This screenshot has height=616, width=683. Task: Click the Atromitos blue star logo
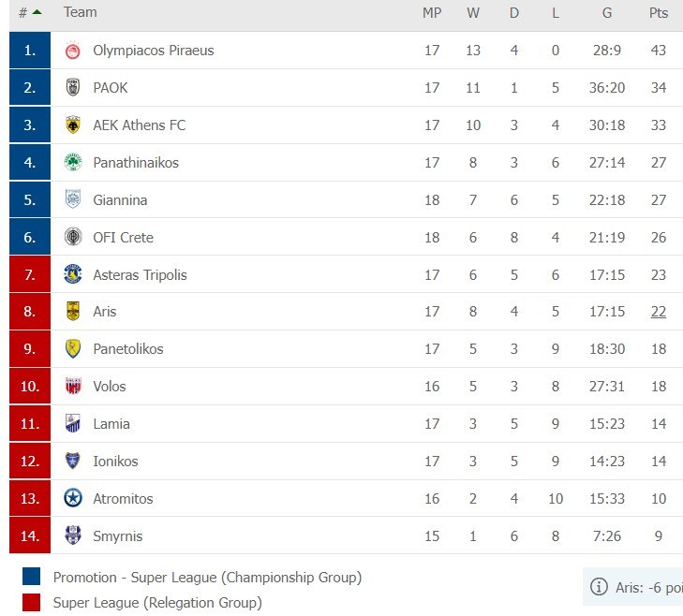tap(72, 499)
